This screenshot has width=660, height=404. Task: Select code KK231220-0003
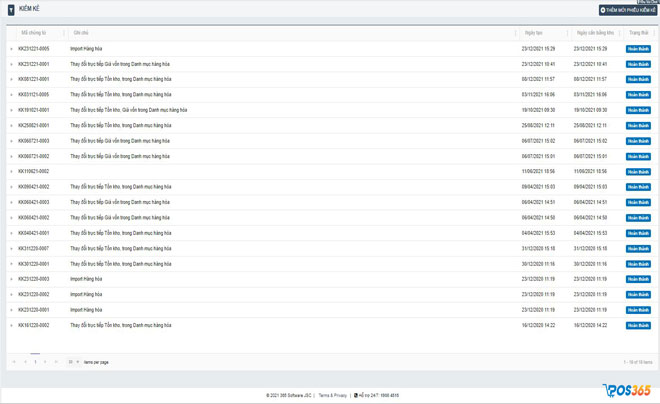click(x=34, y=279)
